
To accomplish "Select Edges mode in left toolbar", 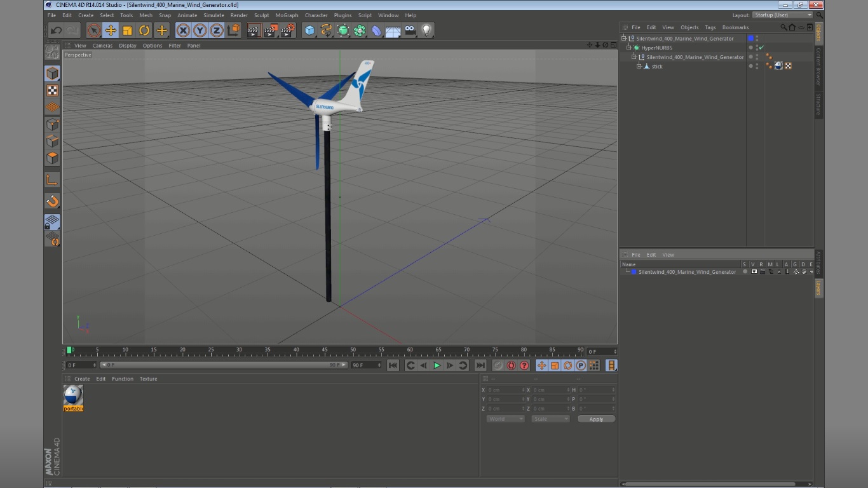I will (52, 141).
